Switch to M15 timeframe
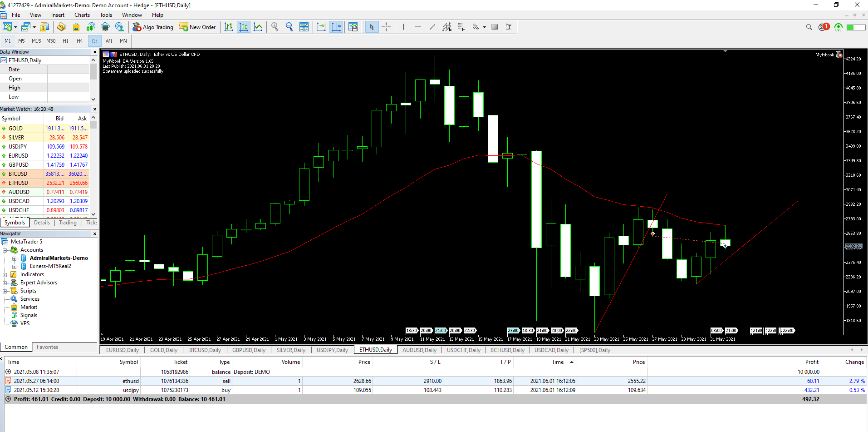 point(36,41)
